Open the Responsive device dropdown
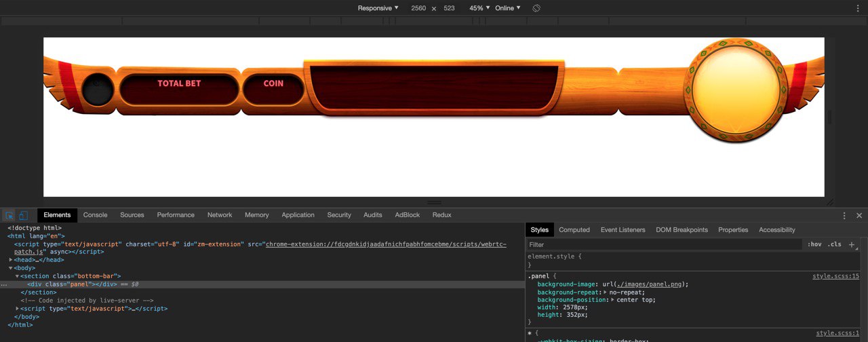This screenshot has width=868, height=342. (x=378, y=8)
